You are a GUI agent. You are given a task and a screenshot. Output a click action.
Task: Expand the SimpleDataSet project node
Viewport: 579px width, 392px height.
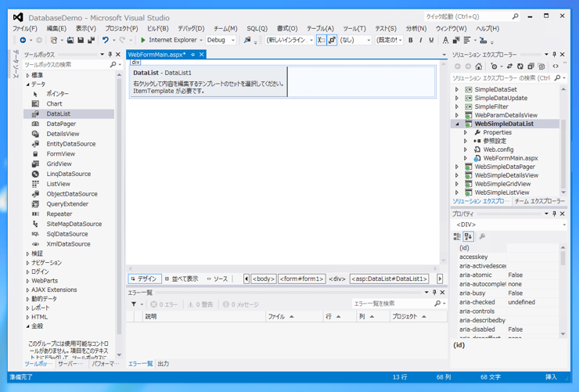[x=457, y=89]
